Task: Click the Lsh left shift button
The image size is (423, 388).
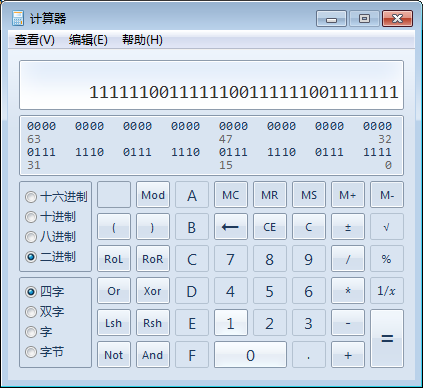Action: click(x=114, y=323)
